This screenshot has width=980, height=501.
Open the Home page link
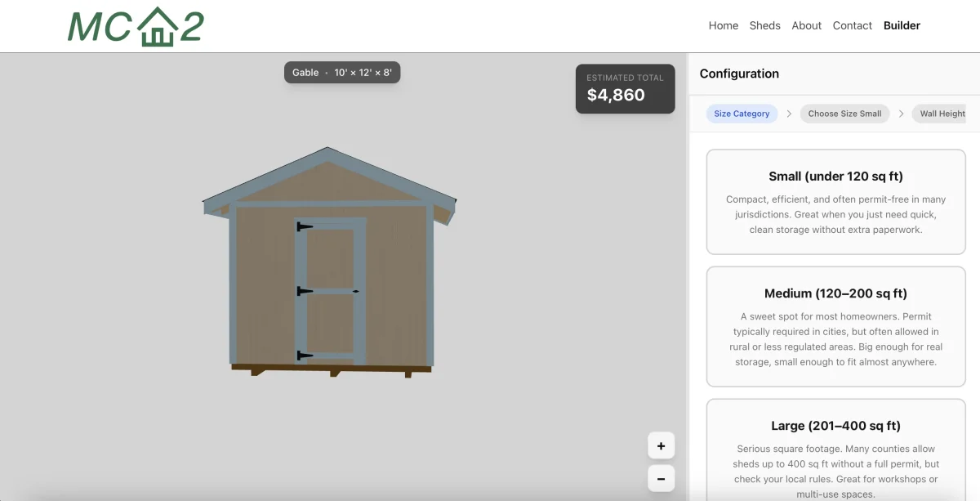tap(723, 25)
